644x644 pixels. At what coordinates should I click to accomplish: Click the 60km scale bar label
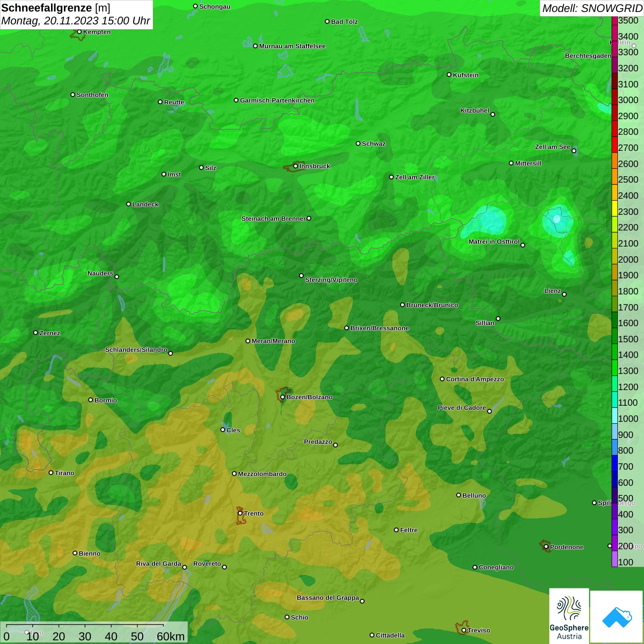coord(171,636)
